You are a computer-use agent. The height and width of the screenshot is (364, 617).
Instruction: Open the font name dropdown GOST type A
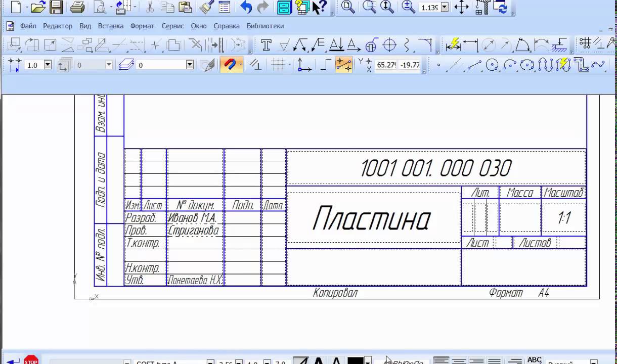point(210,362)
